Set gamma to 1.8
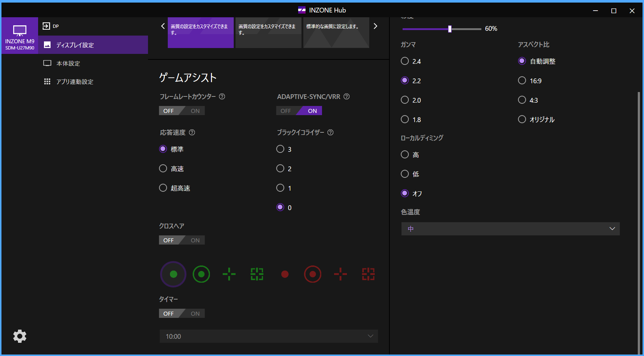Image resolution: width=644 pixels, height=356 pixels. pos(405,119)
